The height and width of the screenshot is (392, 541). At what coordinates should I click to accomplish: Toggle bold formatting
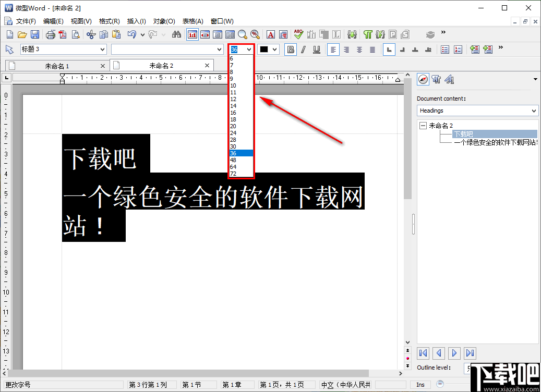pos(291,49)
